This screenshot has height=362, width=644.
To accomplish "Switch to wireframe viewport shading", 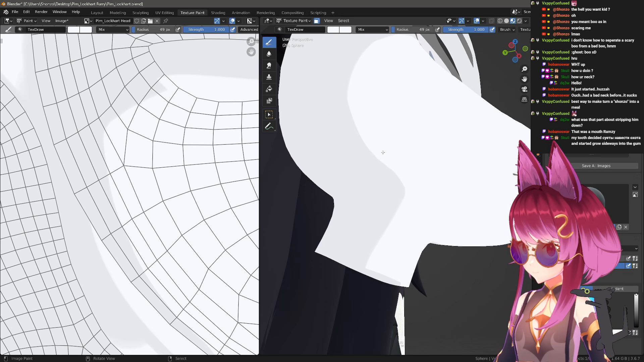I will pyautogui.click(x=500, y=21).
